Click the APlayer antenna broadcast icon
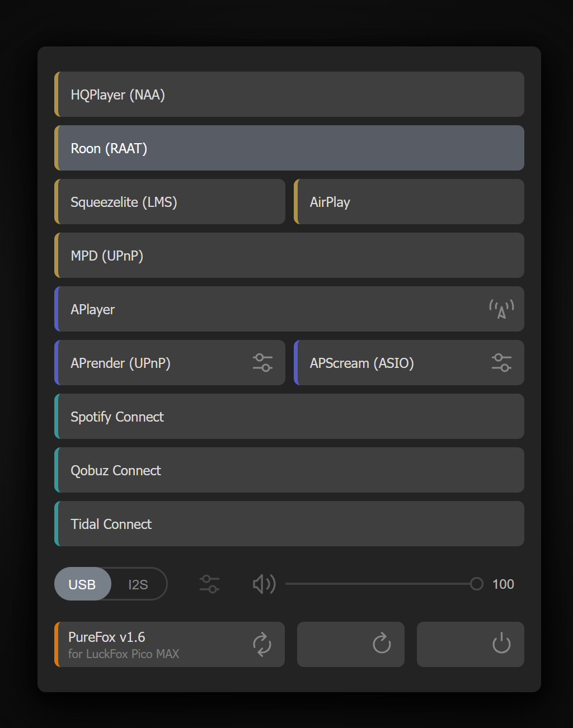Screen dimensions: 573x728 pyautogui.click(x=501, y=309)
